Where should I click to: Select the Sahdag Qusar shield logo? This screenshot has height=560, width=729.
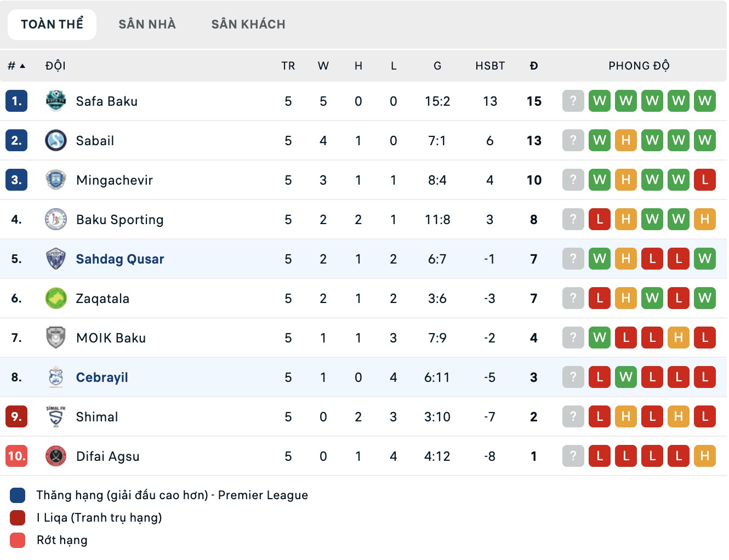(56, 259)
